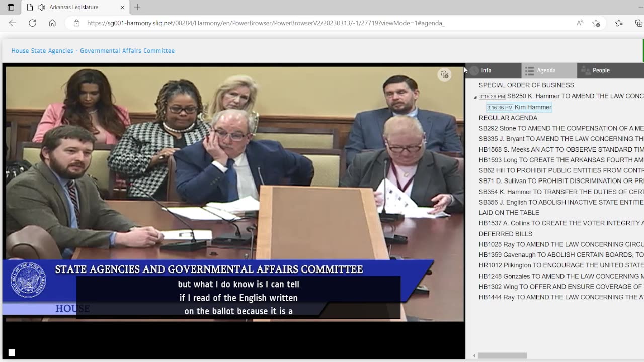Click the URL address bar
The height and width of the screenshot is (362, 644).
click(x=322, y=23)
